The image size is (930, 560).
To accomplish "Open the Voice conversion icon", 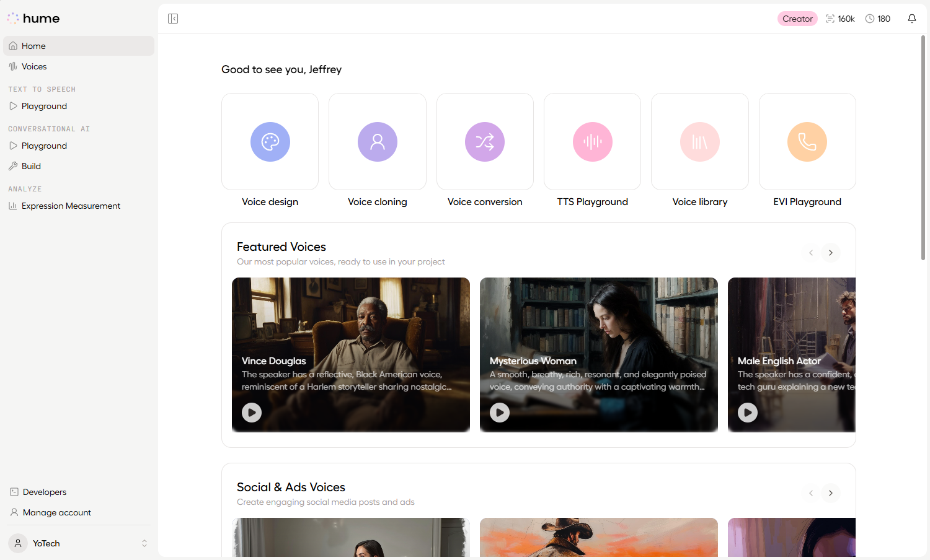I will 485,142.
